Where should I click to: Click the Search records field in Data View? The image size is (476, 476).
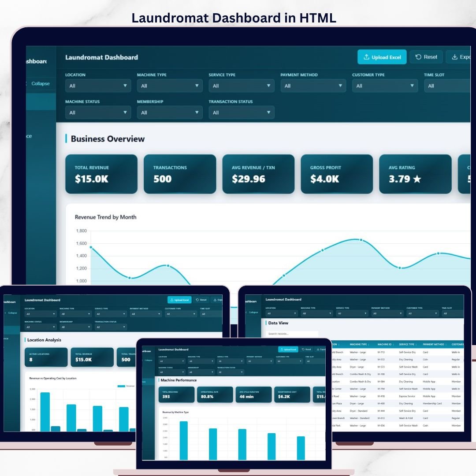click(292, 334)
